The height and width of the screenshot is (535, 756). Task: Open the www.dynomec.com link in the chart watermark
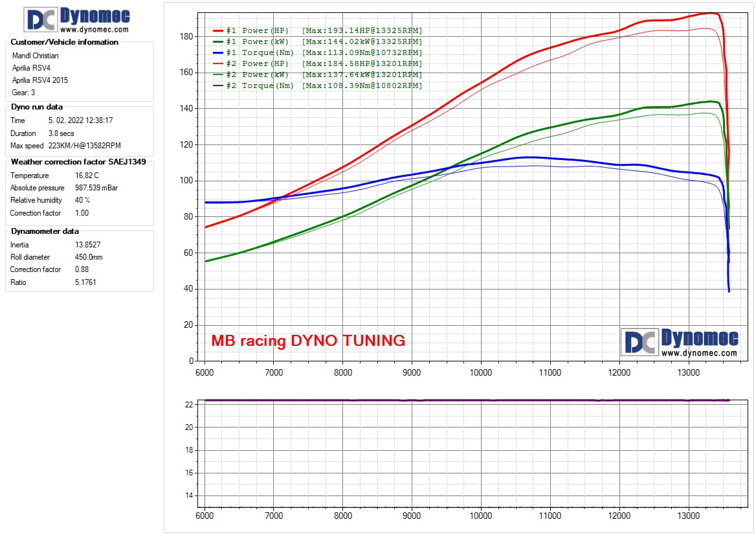[x=699, y=353]
